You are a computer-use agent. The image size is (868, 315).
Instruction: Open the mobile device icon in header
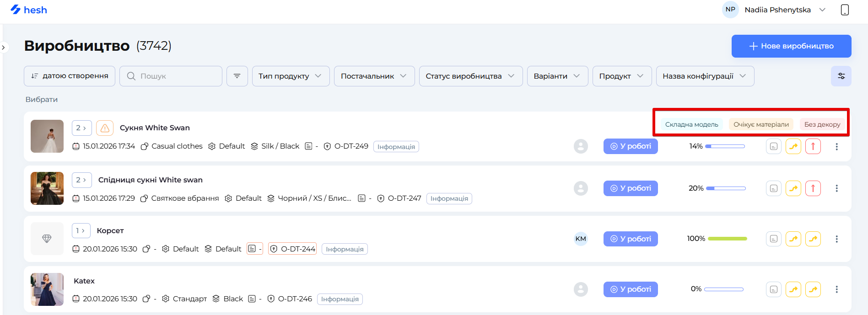click(x=845, y=10)
